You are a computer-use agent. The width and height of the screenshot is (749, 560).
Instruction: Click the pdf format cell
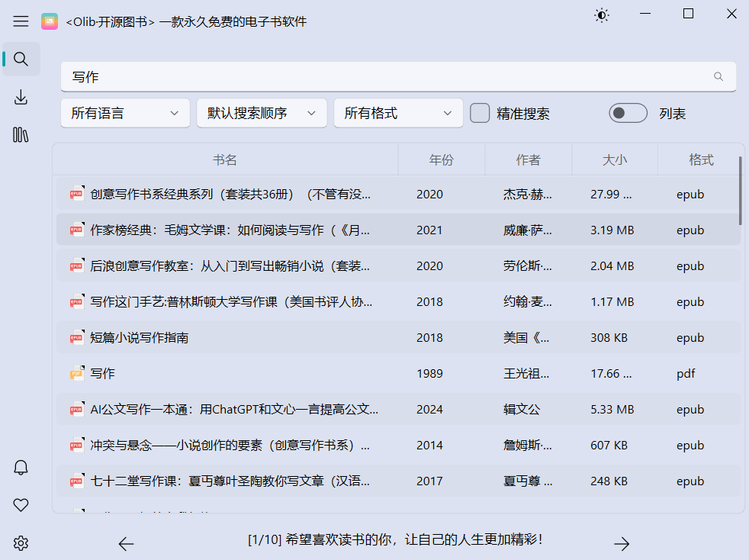coord(686,374)
